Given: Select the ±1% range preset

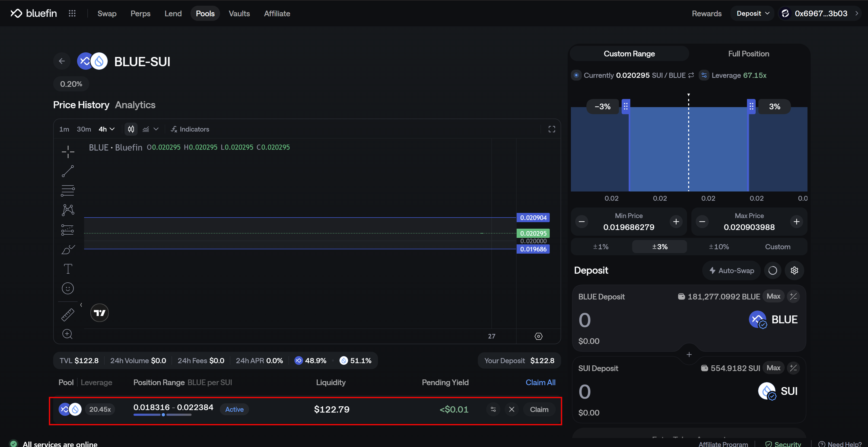Looking at the screenshot, I should click(x=600, y=247).
